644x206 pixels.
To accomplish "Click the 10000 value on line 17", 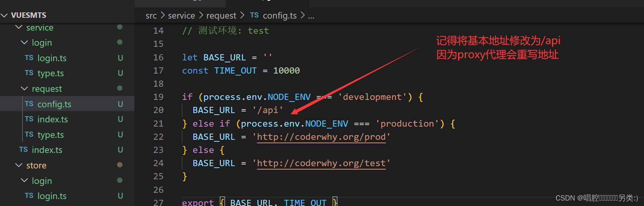I will pos(287,70).
